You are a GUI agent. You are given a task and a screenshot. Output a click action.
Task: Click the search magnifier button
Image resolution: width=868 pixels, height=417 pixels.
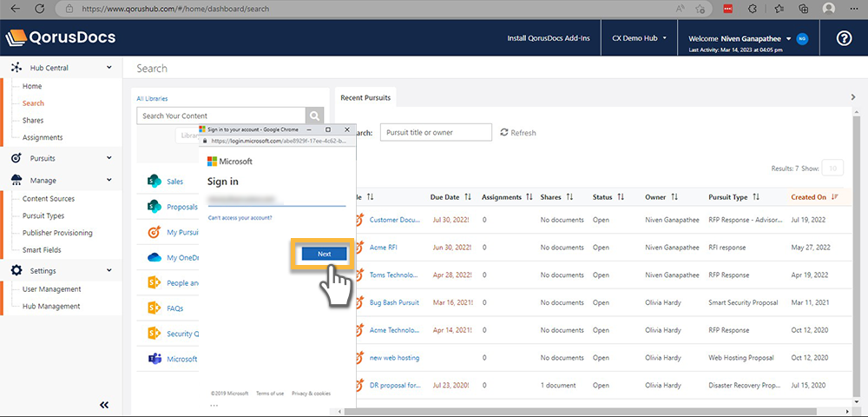(x=314, y=116)
